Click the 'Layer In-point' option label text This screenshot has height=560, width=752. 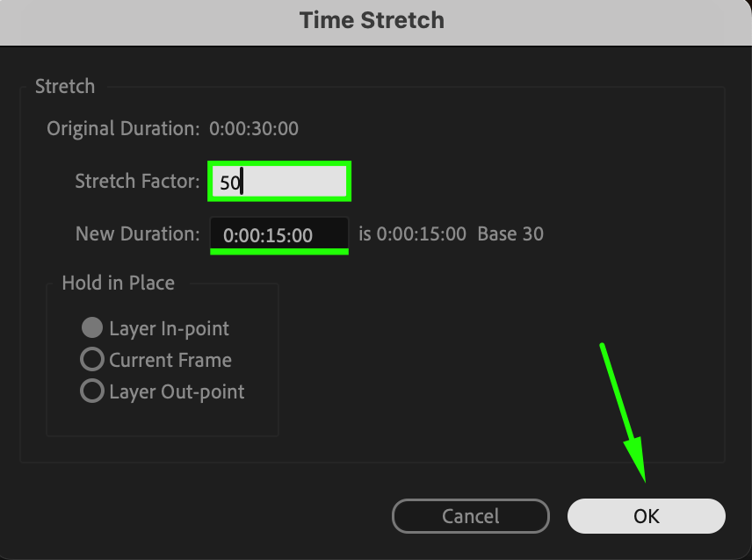[x=169, y=328]
